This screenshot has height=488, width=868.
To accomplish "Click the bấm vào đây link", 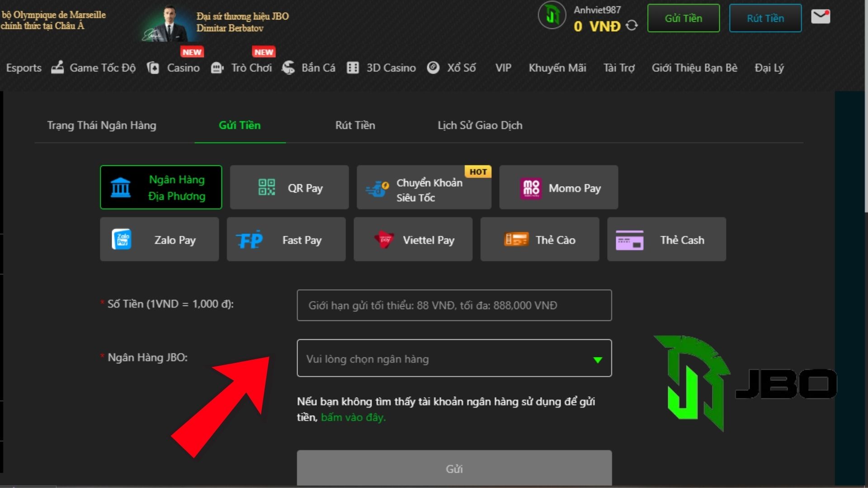I will [353, 417].
